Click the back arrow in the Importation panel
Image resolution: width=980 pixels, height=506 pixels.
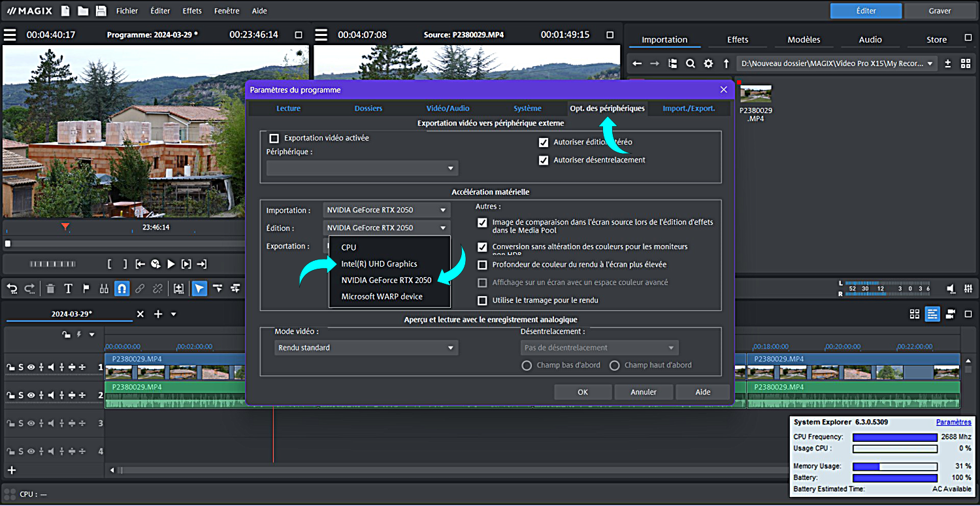(637, 63)
